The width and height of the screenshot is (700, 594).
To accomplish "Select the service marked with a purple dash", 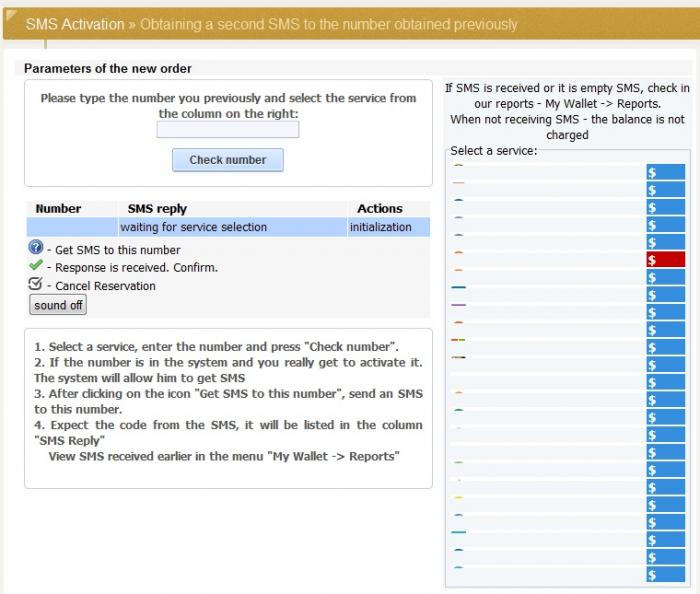I will click(548, 305).
